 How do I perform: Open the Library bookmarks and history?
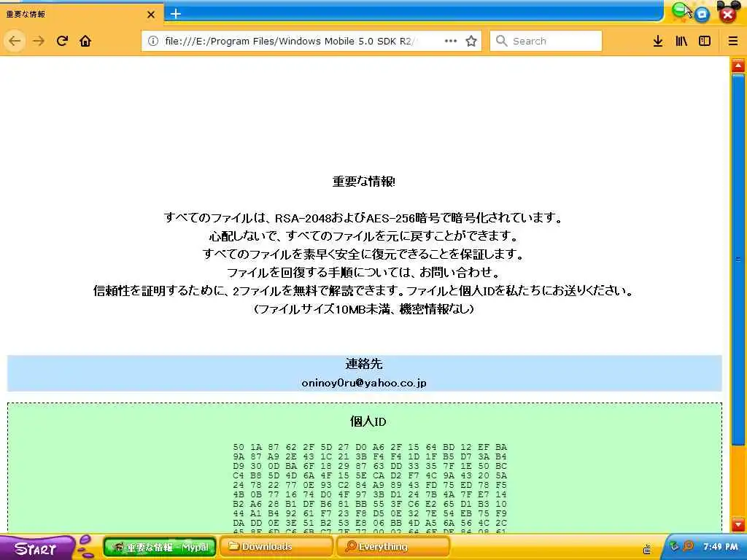(x=681, y=41)
